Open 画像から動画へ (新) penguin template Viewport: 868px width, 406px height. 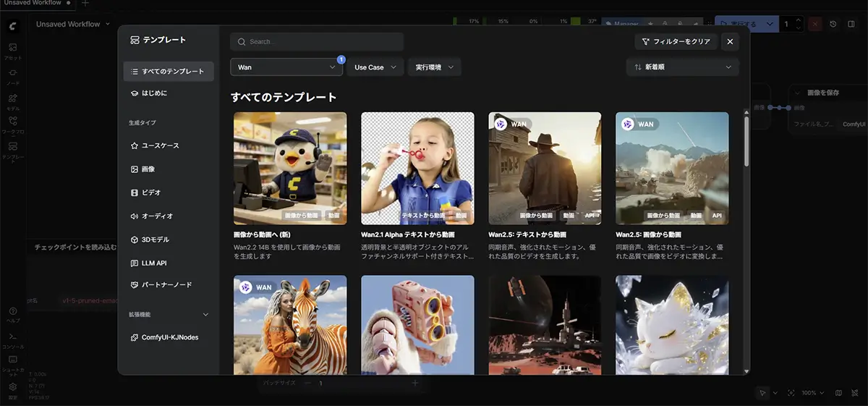pyautogui.click(x=290, y=168)
